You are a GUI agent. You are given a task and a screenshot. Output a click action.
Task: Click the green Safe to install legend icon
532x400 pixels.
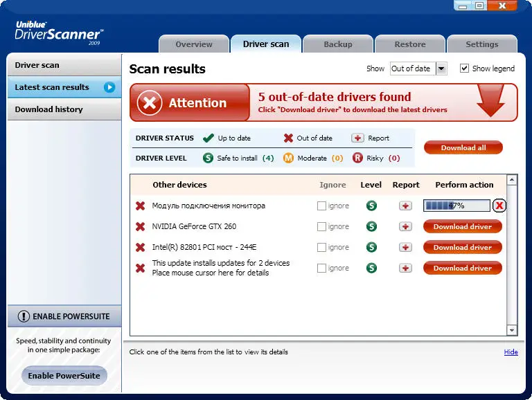click(208, 158)
